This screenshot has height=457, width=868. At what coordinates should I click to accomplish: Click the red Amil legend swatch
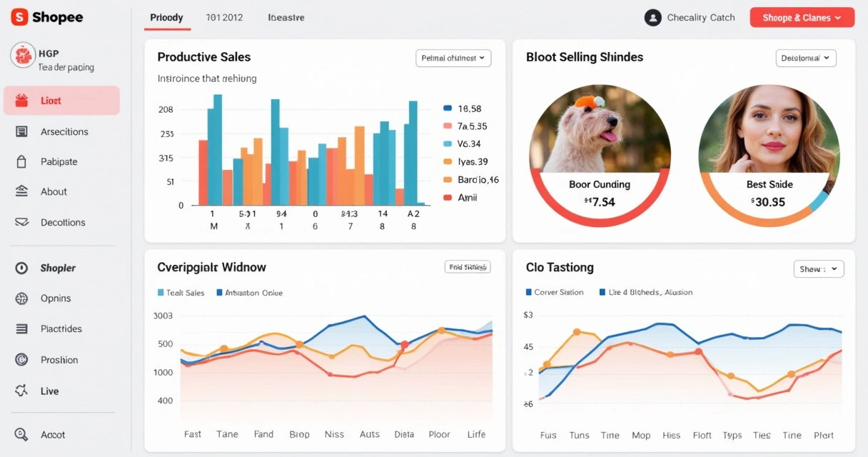(448, 198)
